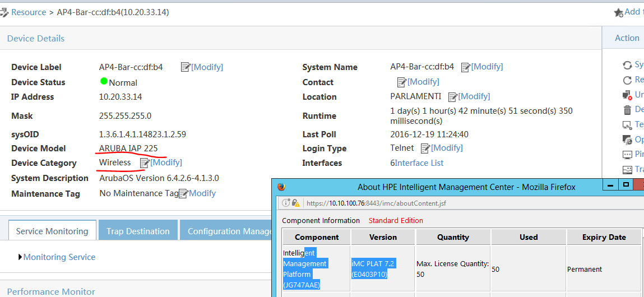Click the Normal device status
This screenshot has height=297, width=644.
(123, 82)
